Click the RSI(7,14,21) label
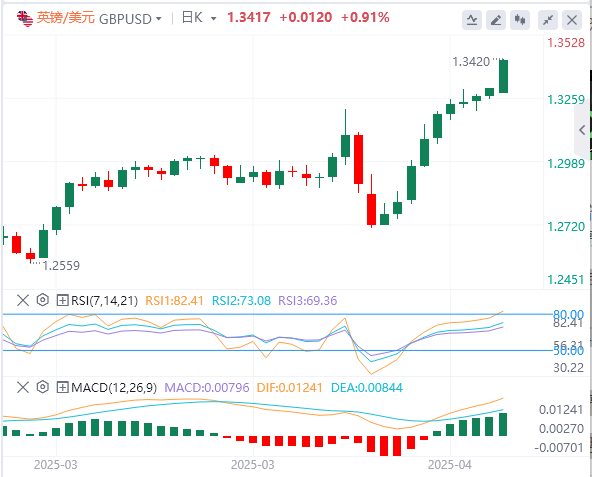The width and height of the screenshot is (592, 477). pyautogui.click(x=105, y=301)
